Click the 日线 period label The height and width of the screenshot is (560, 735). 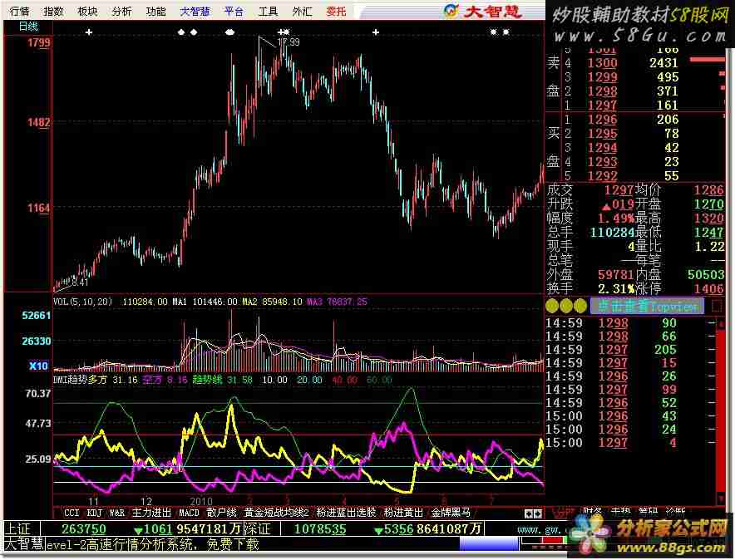click(28, 27)
